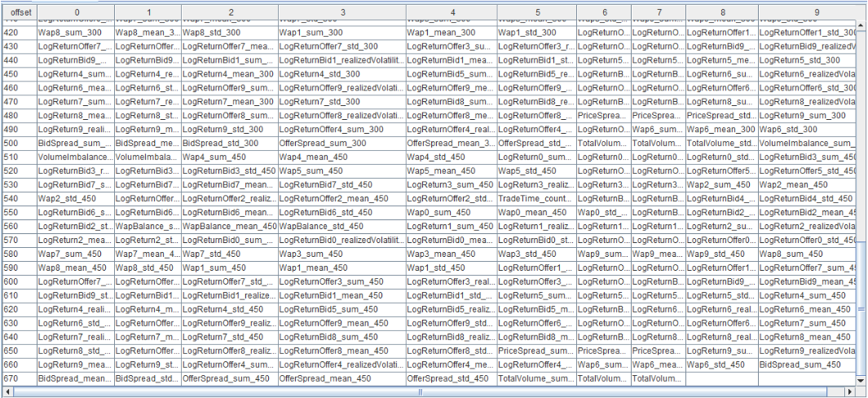The width and height of the screenshot is (868, 398).
Task: Click the vertical scrollbar thumb
Action: [x=862, y=309]
